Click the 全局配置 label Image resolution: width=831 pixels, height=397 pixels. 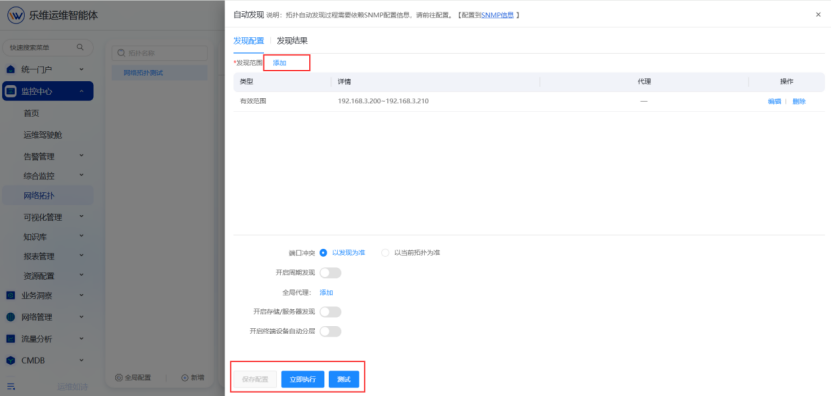coord(138,378)
